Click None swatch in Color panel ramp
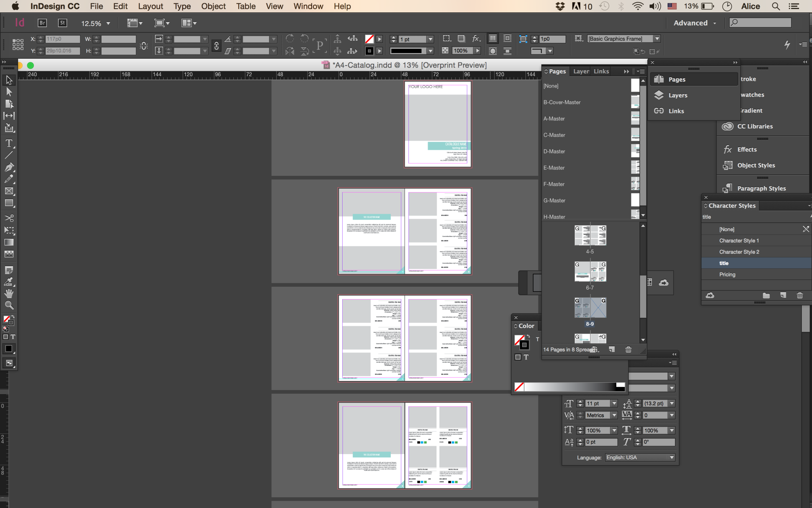Image resolution: width=812 pixels, height=508 pixels. click(x=519, y=387)
